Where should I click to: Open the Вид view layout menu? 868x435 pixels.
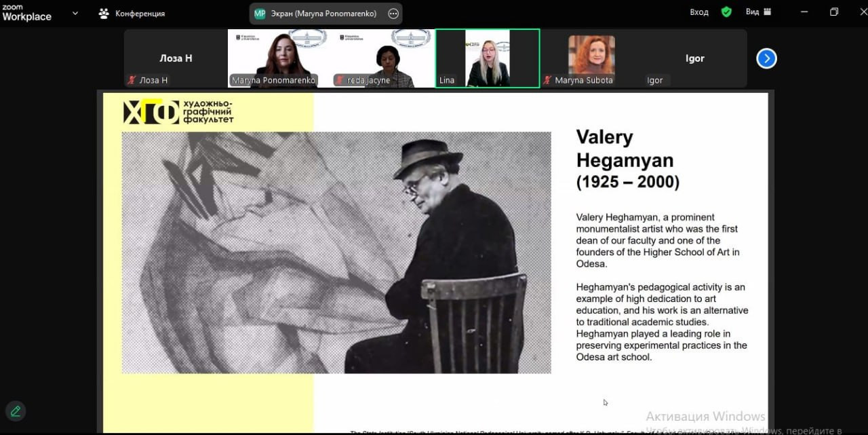point(759,12)
